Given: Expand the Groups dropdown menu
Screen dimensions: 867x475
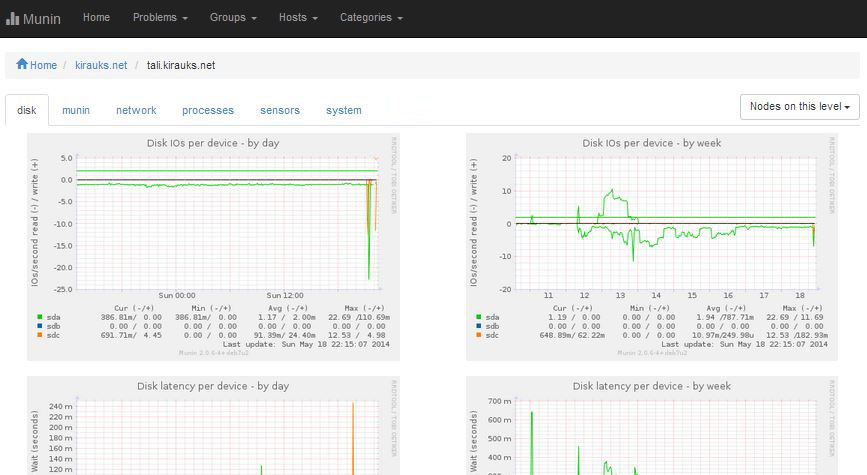Looking at the screenshot, I should click(x=233, y=18).
